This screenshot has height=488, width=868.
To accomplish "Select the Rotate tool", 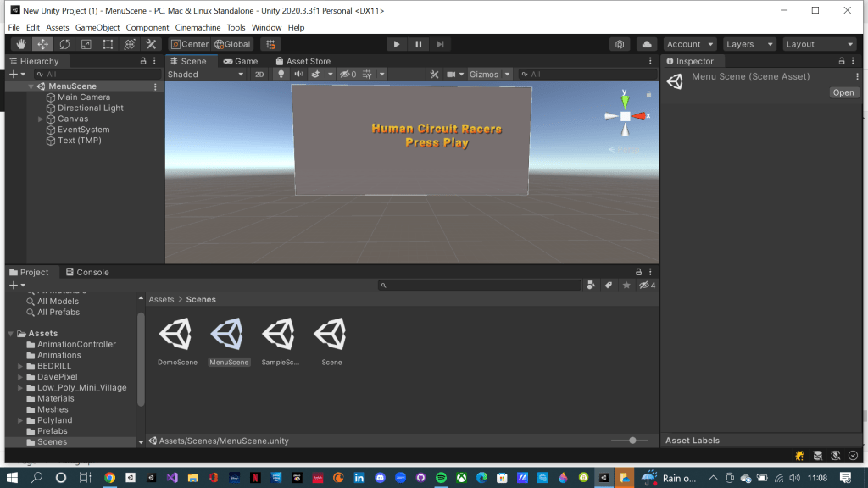I will tap(64, 44).
